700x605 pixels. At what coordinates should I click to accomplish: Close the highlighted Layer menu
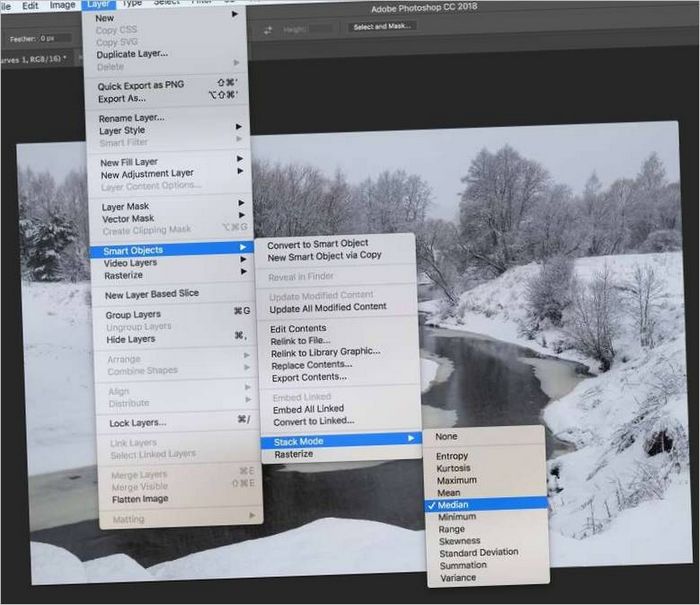(99, 4)
